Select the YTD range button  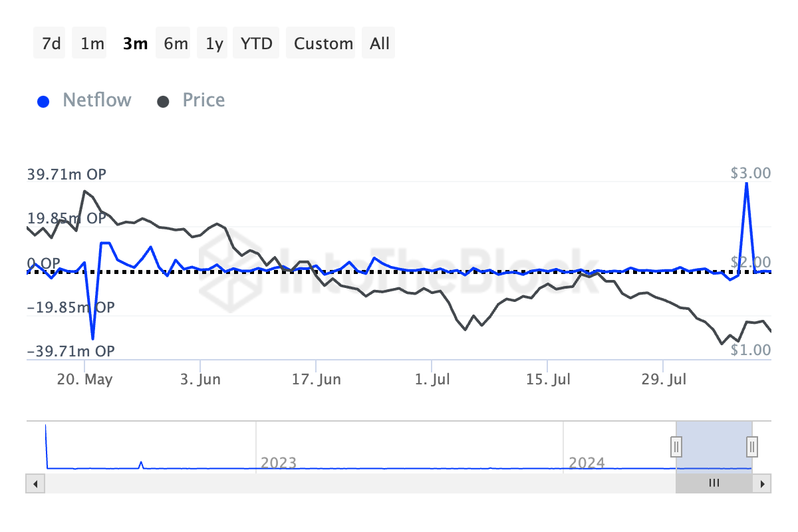click(x=256, y=44)
